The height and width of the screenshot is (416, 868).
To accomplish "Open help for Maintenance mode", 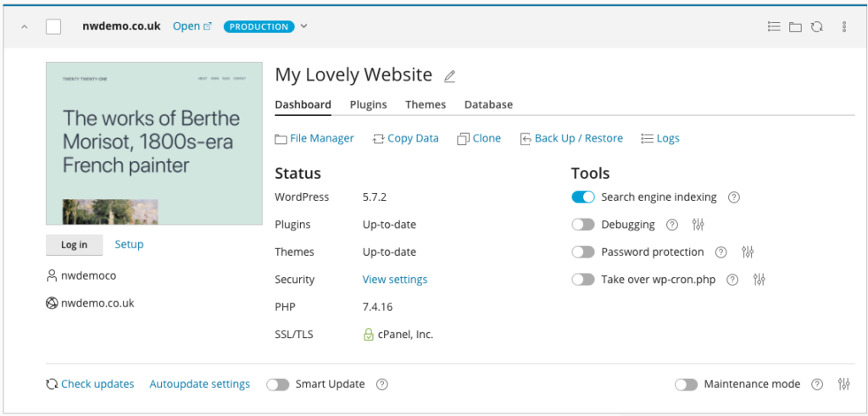I will pyautogui.click(x=817, y=385).
